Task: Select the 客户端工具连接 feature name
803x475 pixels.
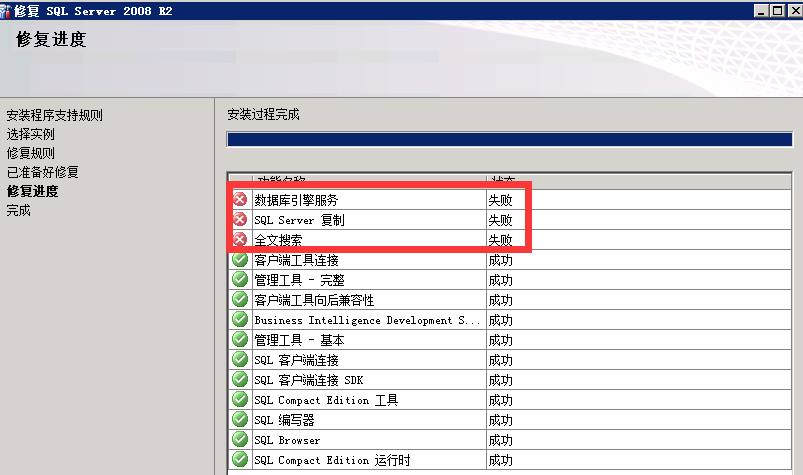Action: coord(296,260)
